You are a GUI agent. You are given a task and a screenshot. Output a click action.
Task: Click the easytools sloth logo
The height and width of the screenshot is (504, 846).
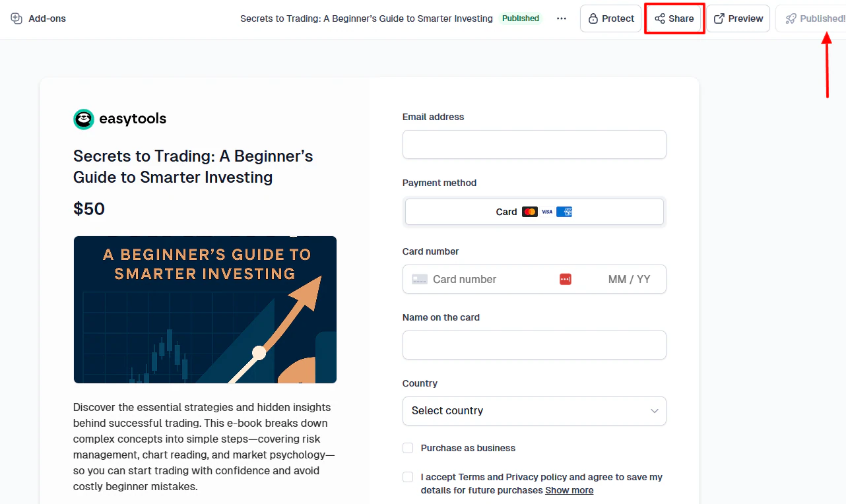click(84, 119)
